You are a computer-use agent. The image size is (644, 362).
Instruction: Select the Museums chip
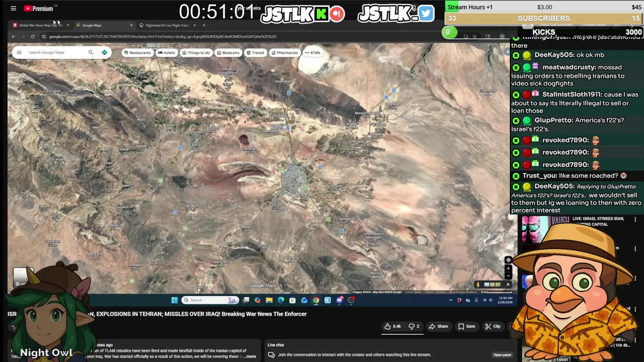point(228,52)
